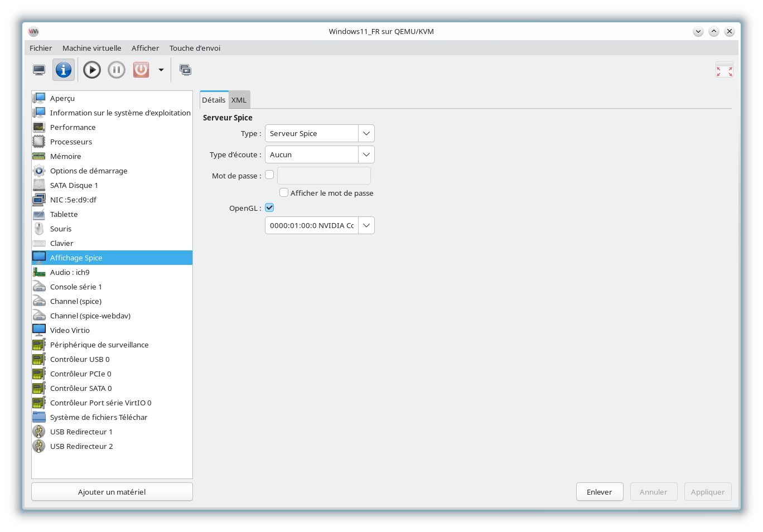The width and height of the screenshot is (763, 532).
Task: Enable the Mot de passe checkbox
Action: 269,175
